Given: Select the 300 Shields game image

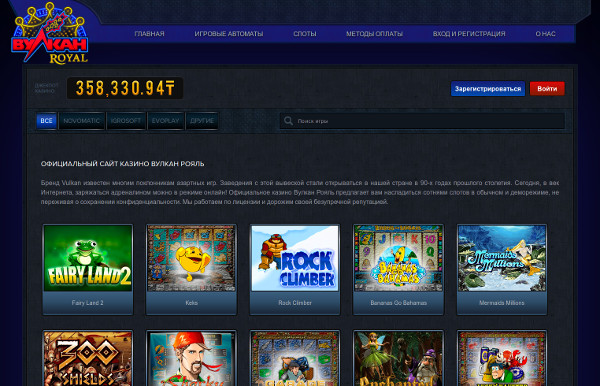Looking at the screenshot, I should 88,358.
